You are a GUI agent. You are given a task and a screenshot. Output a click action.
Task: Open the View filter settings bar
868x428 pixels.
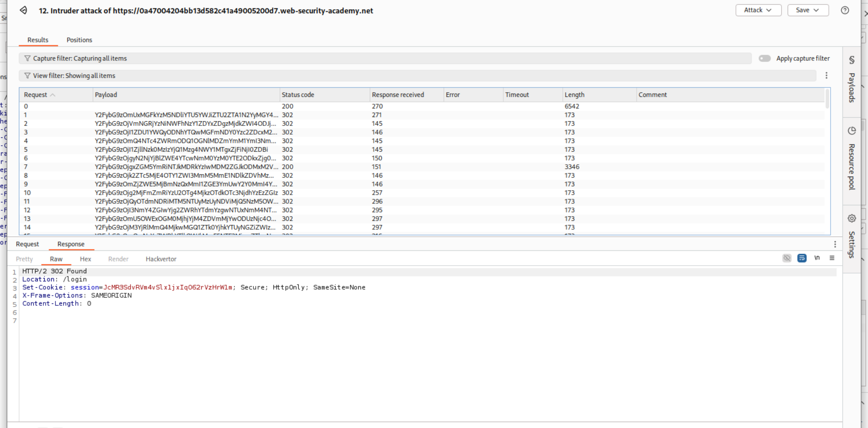click(417, 76)
